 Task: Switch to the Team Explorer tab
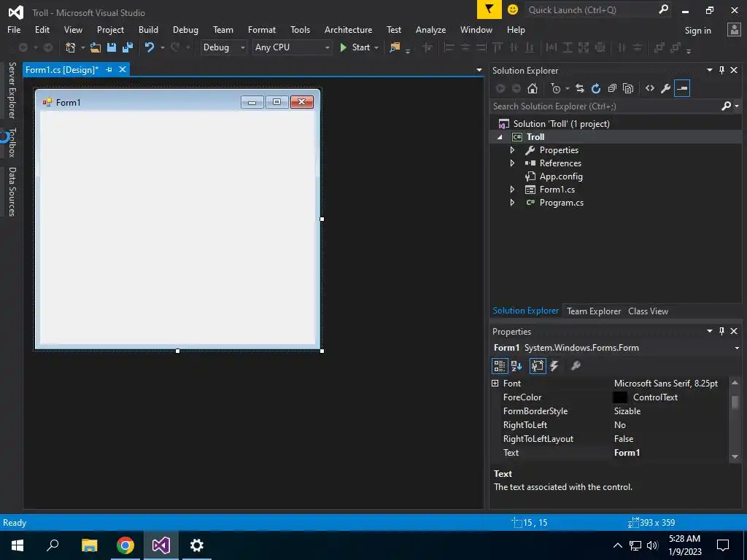click(594, 311)
